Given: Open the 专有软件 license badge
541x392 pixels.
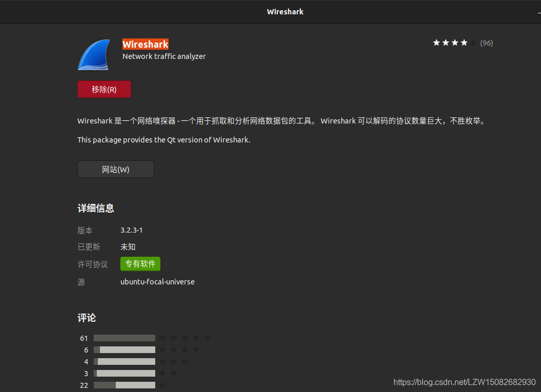Looking at the screenshot, I should tap(140, 264).
